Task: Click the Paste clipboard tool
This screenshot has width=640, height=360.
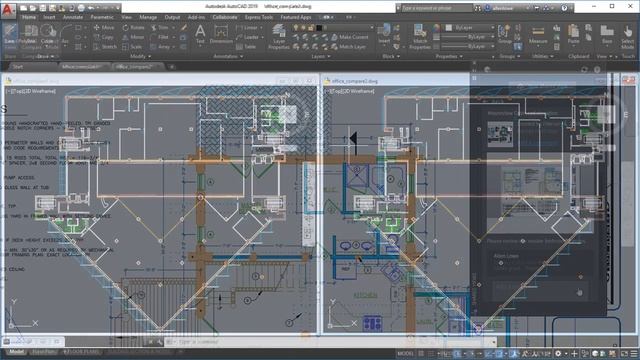Action: point(573,34)
